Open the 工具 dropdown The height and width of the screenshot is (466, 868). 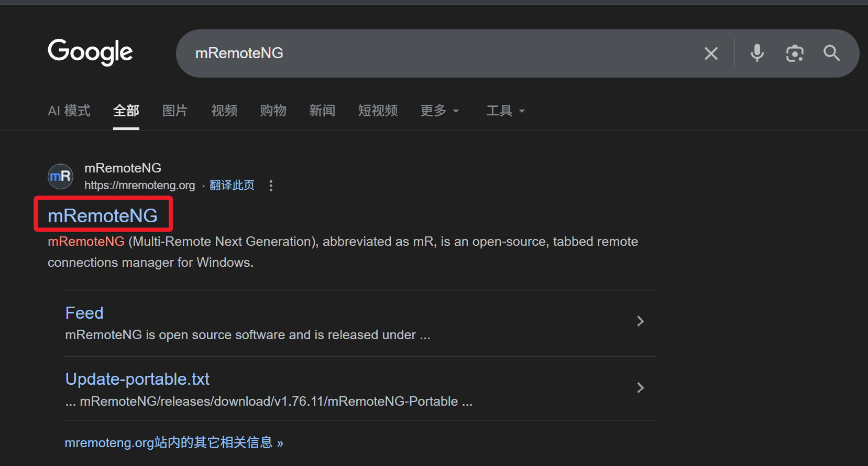pyautogui.click(x=505, y=111)
